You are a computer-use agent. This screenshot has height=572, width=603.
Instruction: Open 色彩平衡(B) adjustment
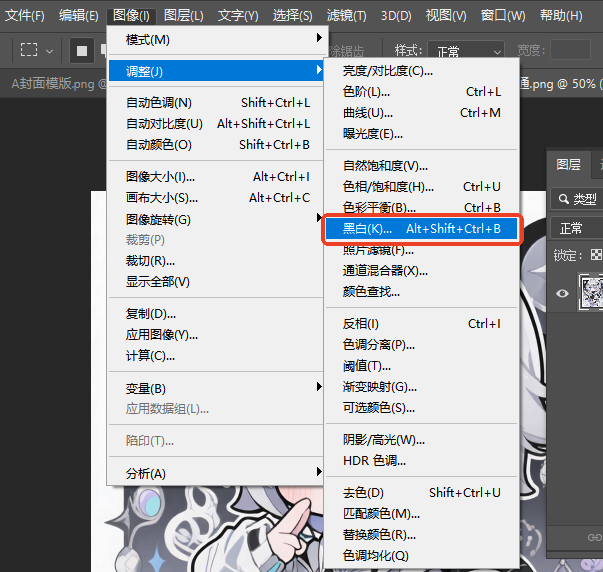[x=421, y=208]
